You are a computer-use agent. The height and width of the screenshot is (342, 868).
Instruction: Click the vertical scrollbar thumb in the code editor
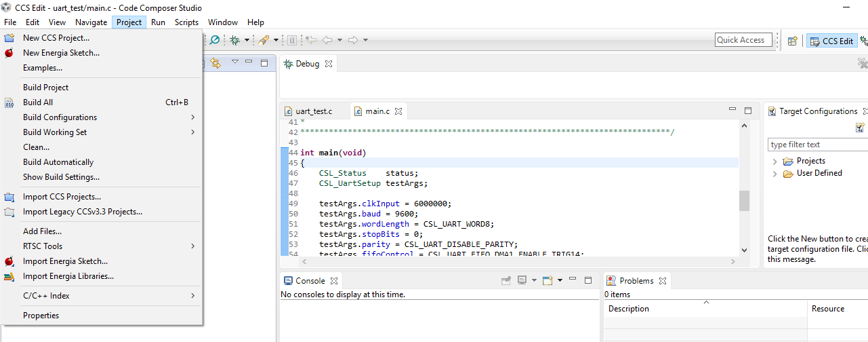pos(744,201)
